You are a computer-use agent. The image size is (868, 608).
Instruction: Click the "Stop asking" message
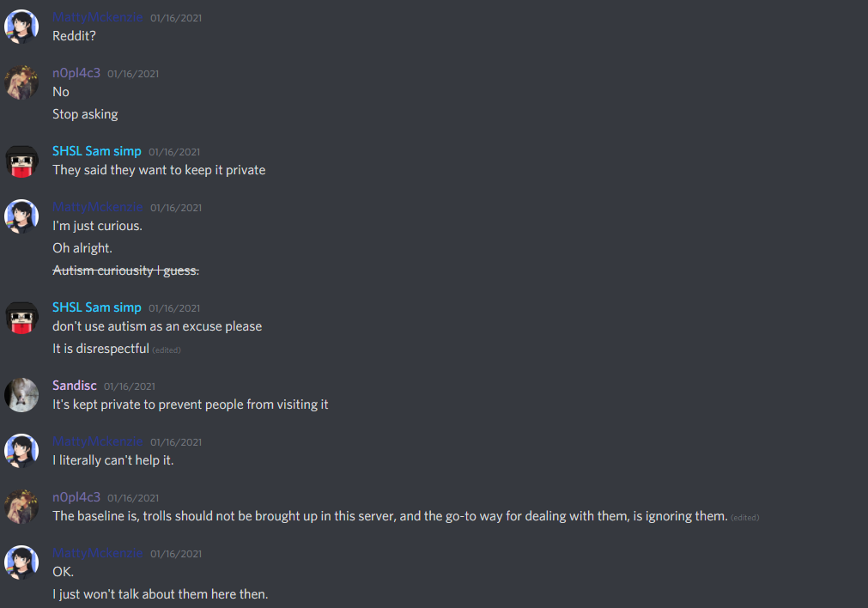click(x=85, y=114)
